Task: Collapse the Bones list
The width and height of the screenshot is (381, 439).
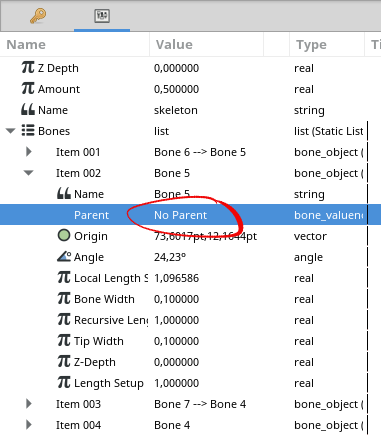Action: tap(11, 131)
